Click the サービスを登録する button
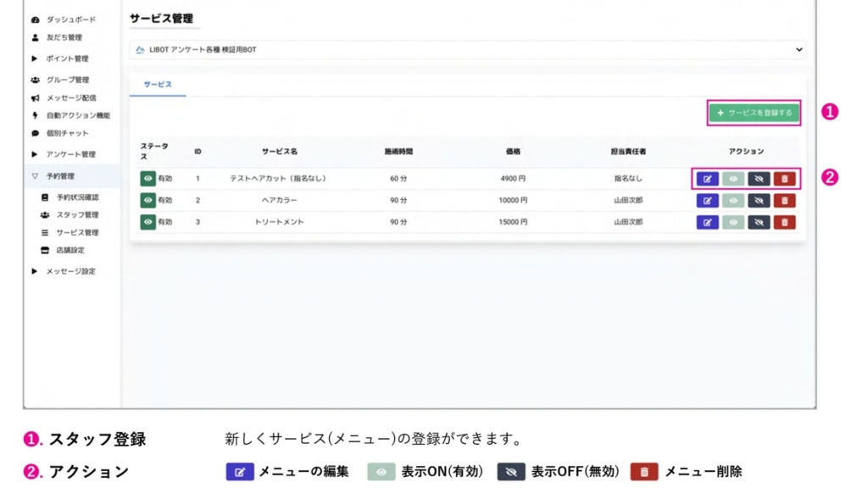The width and height of the screenshot is (868, 488). tap(754, 113)
